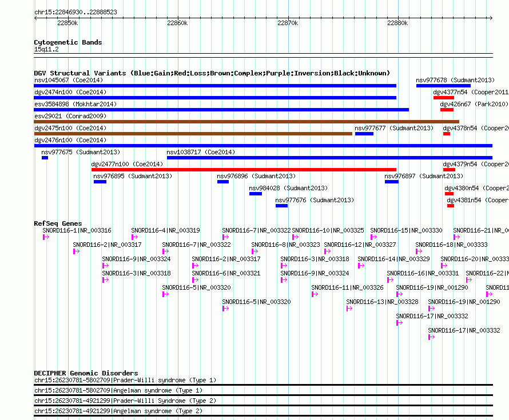Click the long red dgv2477n100 loss bar
Image resolution: width=509 pixels, height=420 pixels.
tap(244, 170)
